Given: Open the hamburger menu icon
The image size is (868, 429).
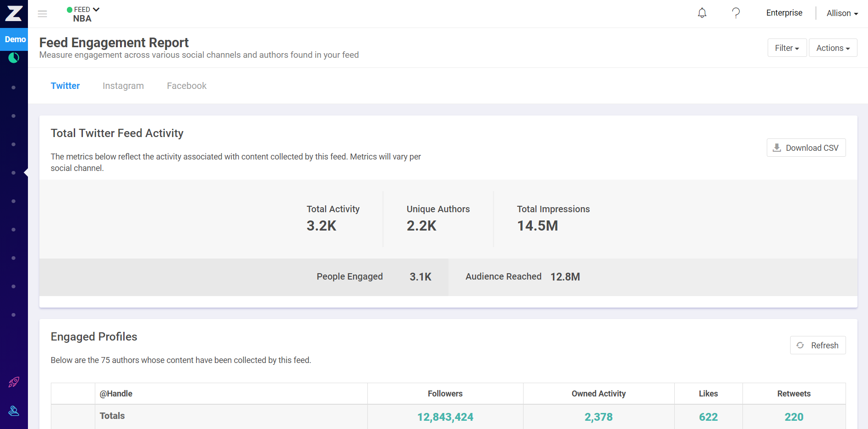Looking at the screenshot, I should tap(43, 14).
